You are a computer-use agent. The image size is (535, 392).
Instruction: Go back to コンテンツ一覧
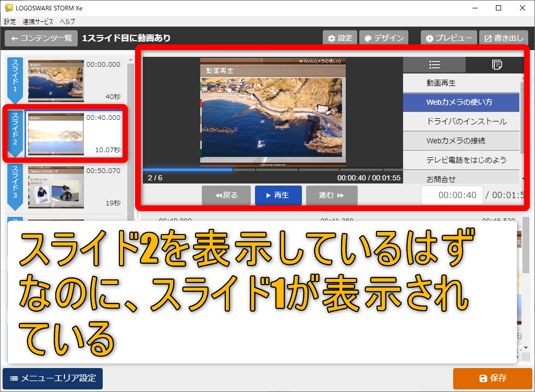pos(41,38)
